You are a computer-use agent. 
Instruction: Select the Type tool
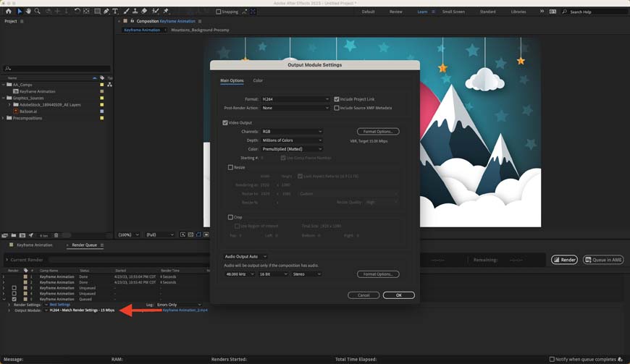coord(115,12)
